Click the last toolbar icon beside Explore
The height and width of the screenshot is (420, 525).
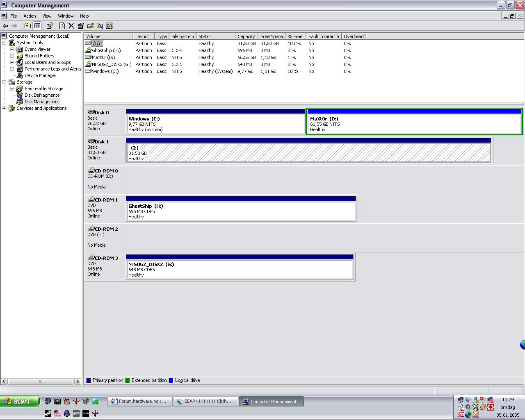110,26
